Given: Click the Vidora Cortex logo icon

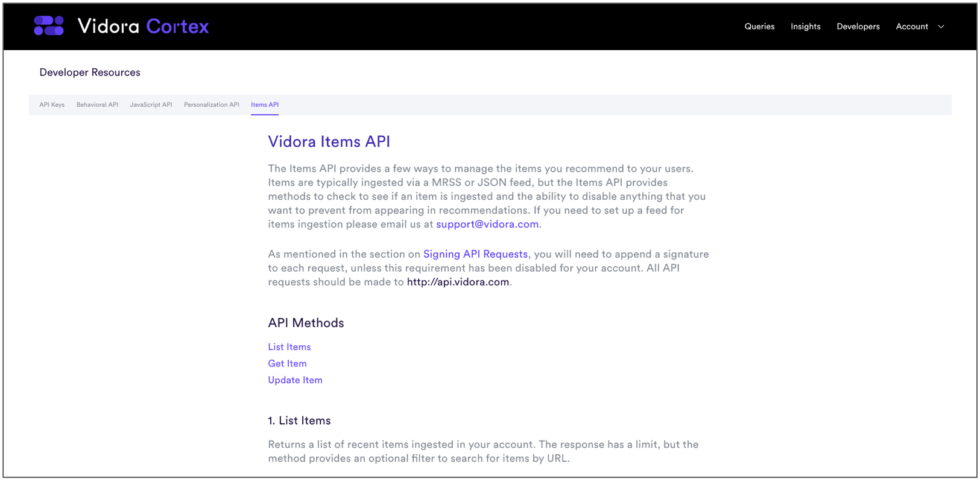Looking at the screenshot, I should tap(49, 26).
